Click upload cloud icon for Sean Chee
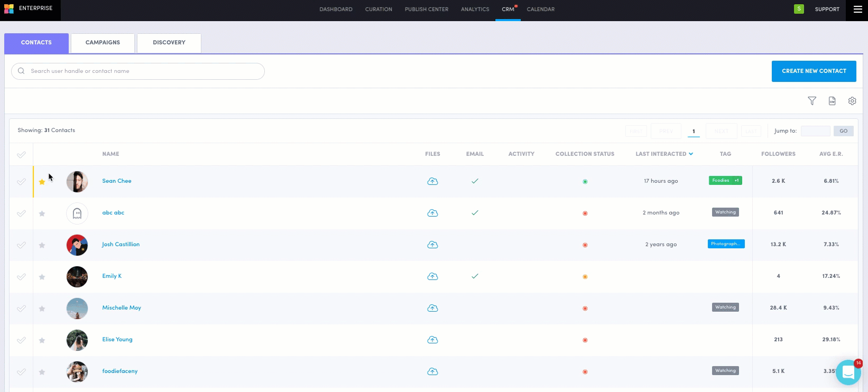Image resolution: width=868 pixels, height=392 pixels. tap(432, 181)
